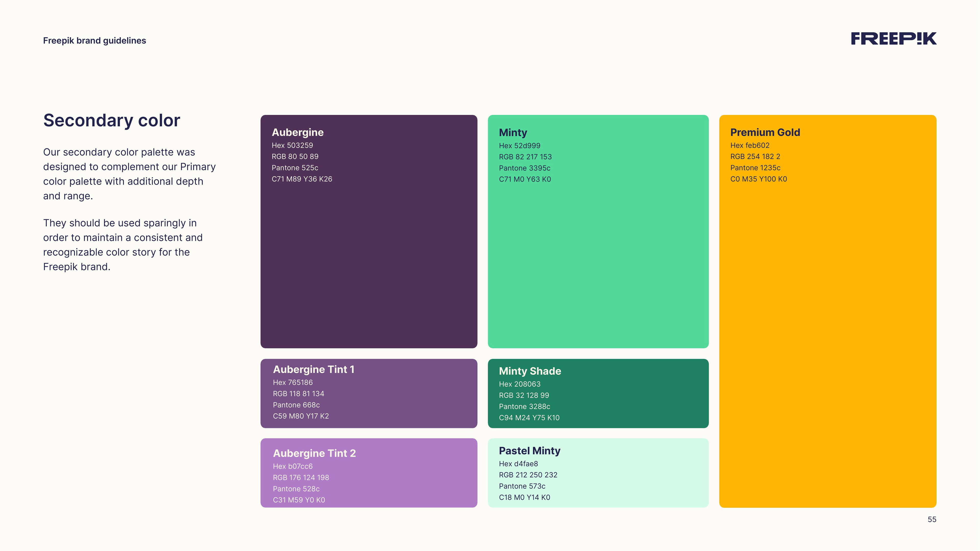
Task: Click the Hex 503259 value
Action: click(292, 145)
